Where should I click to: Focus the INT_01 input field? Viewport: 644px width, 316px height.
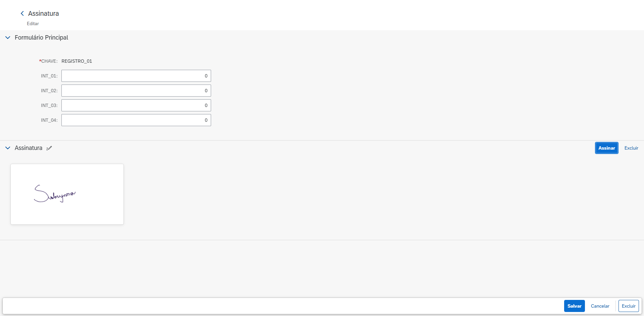pyautogui.click(x=136, y=76)
